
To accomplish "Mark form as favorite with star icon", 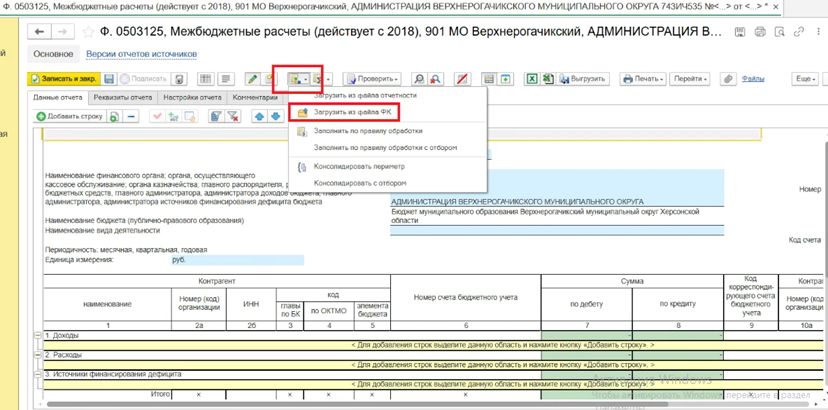I will [x=88, y=32].
